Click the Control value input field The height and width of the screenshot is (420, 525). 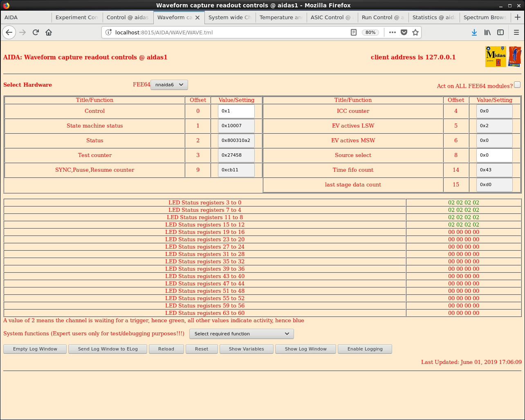point(236,111)
